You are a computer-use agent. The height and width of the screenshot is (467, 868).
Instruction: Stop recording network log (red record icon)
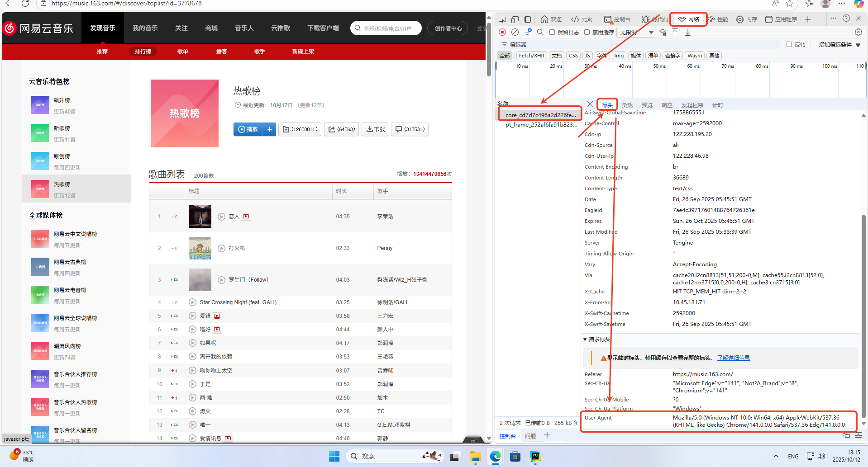[502, 32]
